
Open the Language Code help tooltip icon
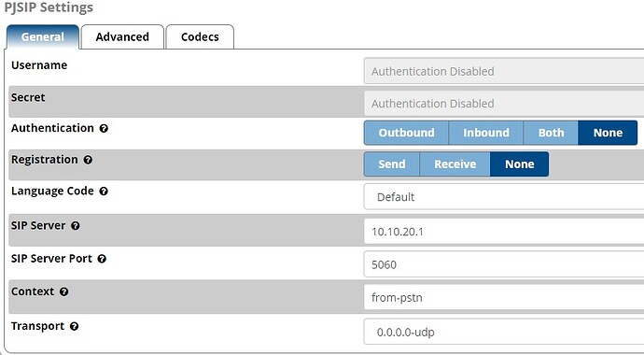coord(104,192)
